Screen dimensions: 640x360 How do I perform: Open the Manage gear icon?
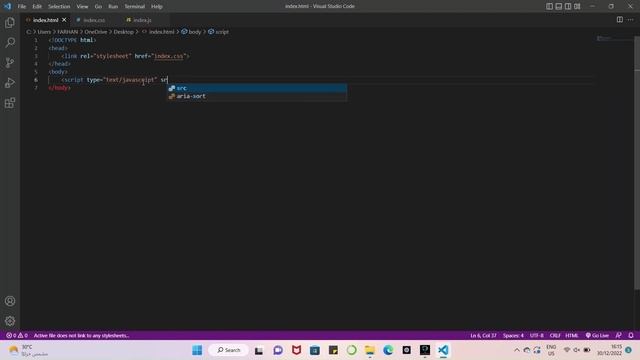(x=10, y=321)
